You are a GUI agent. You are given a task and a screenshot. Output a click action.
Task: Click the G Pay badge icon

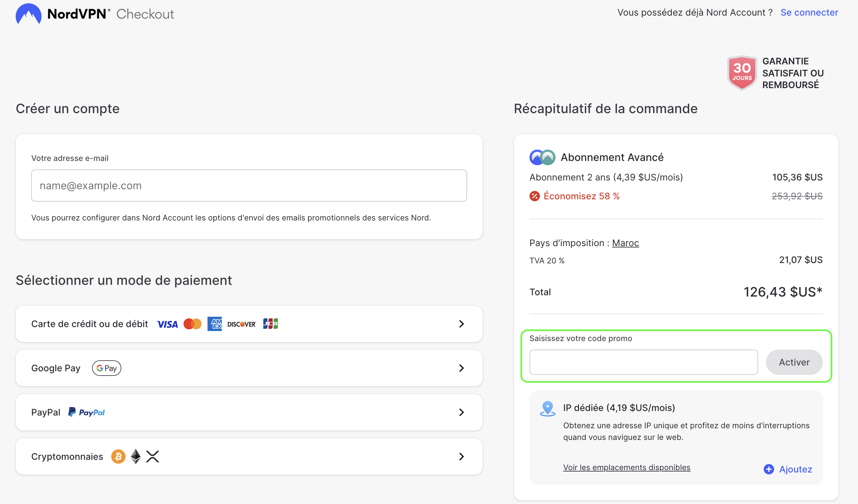[x=107, y=368]
